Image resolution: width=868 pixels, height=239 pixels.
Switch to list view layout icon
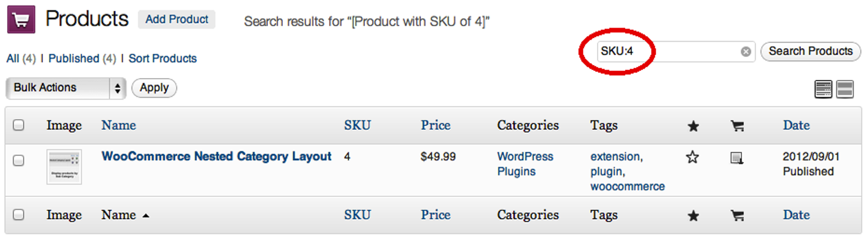pyautogui.click(x=823, y=89)
